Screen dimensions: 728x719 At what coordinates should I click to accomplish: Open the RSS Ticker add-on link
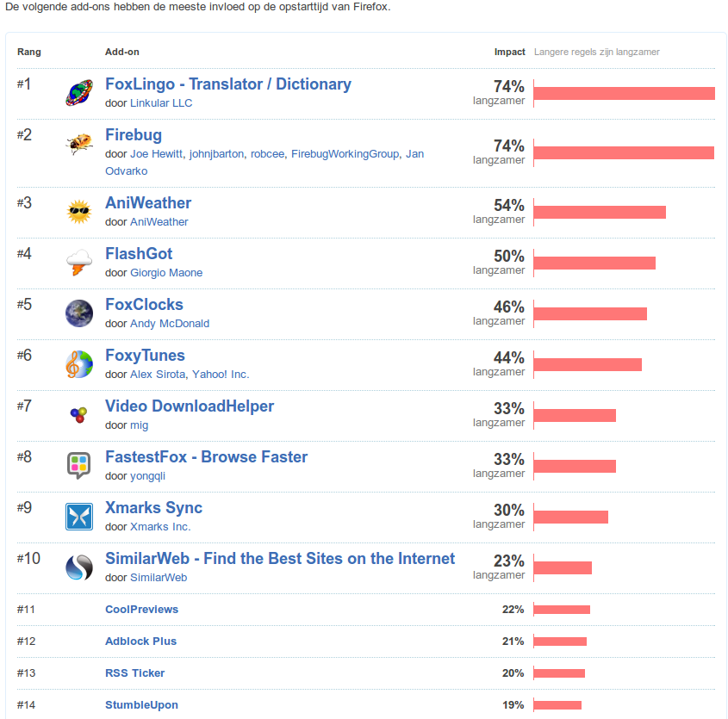click(134, 673)
